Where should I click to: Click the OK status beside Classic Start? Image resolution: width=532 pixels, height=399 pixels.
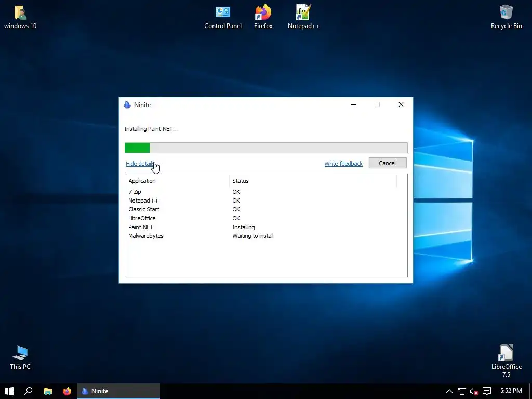[236, 209]
